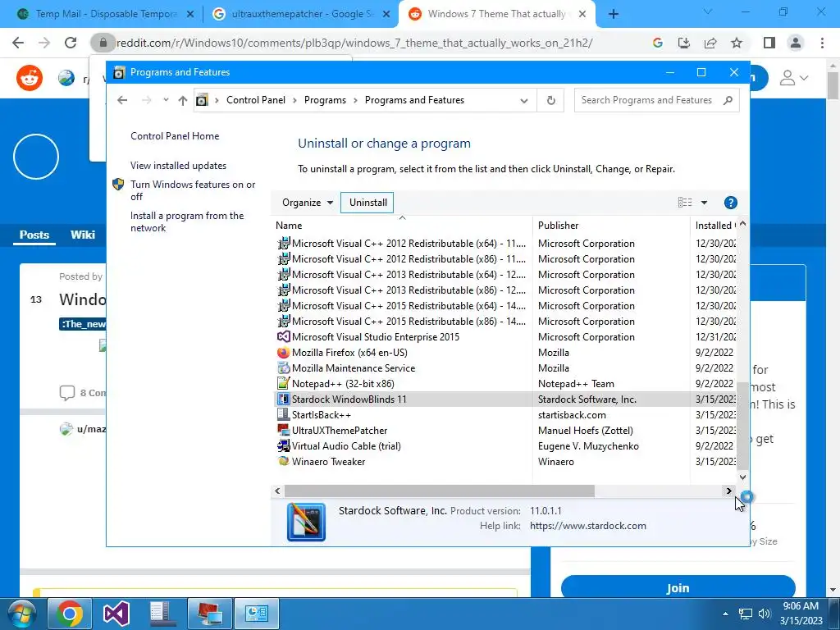Select the Windows 7 Theme Reddit tab
Image resolution: width=840 pixels, height=630 pixels.
coord(497,14)
